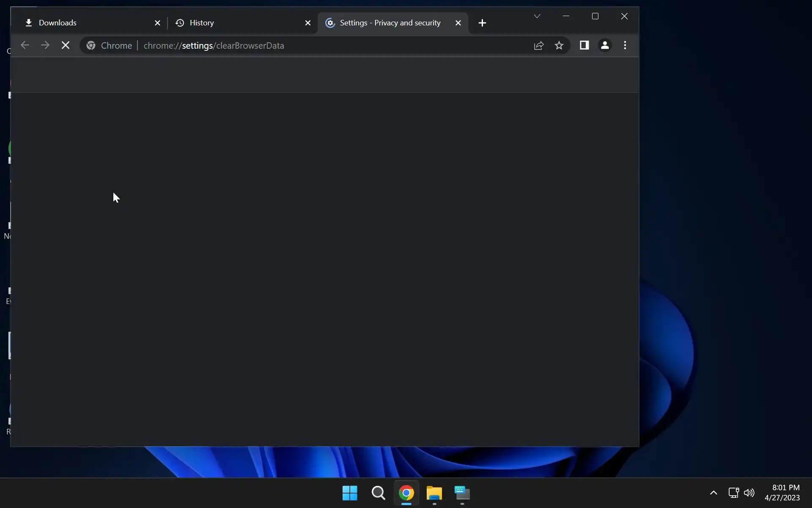The width and height of the screenshot is (812, 508).
Task: Open the profile avatar menu
Action: (x=605, y=45)
